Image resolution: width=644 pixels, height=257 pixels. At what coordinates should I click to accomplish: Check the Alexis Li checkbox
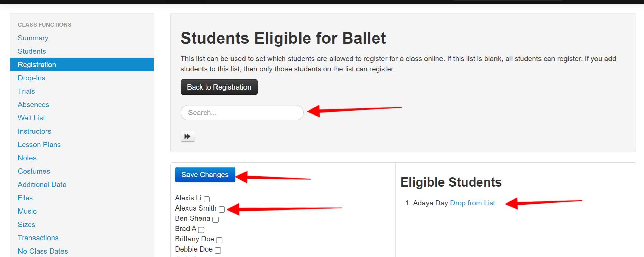(207, 199)
